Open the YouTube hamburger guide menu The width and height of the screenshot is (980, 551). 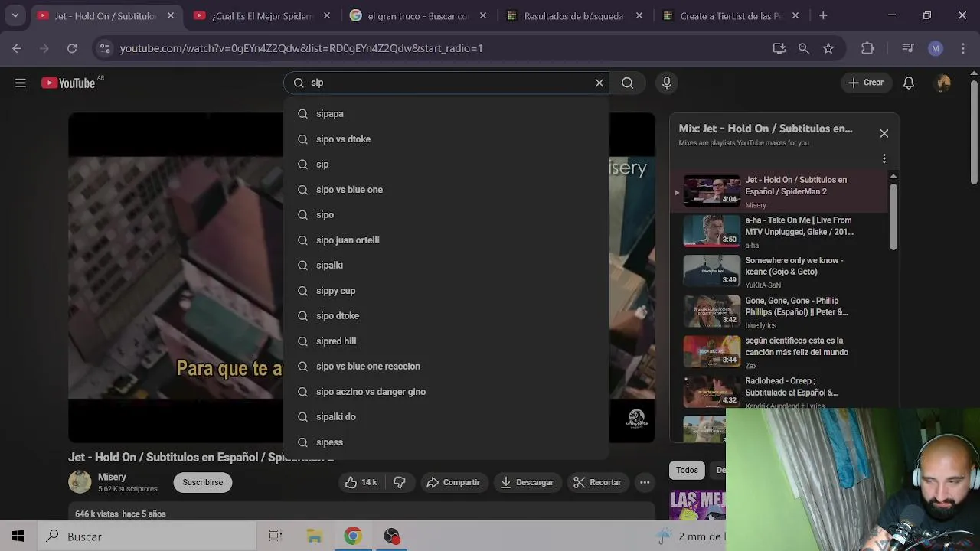[x=21, y=83]
